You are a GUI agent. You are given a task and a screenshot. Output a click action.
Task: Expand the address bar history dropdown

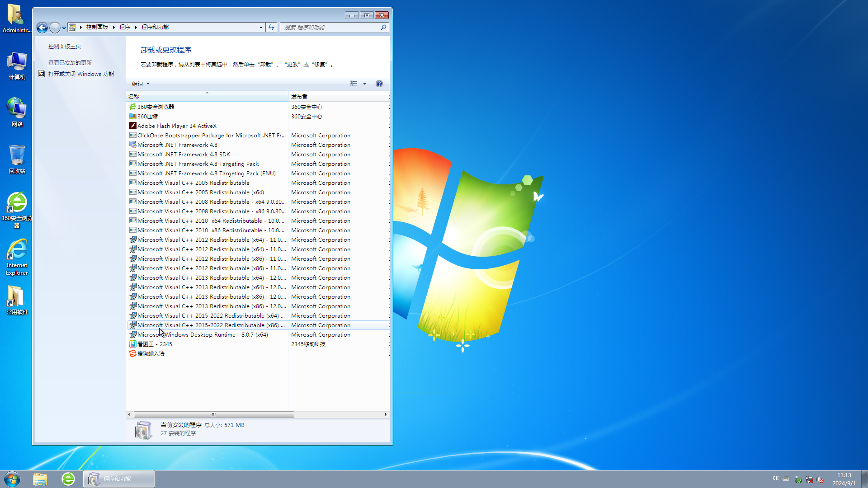pos(261,28)
